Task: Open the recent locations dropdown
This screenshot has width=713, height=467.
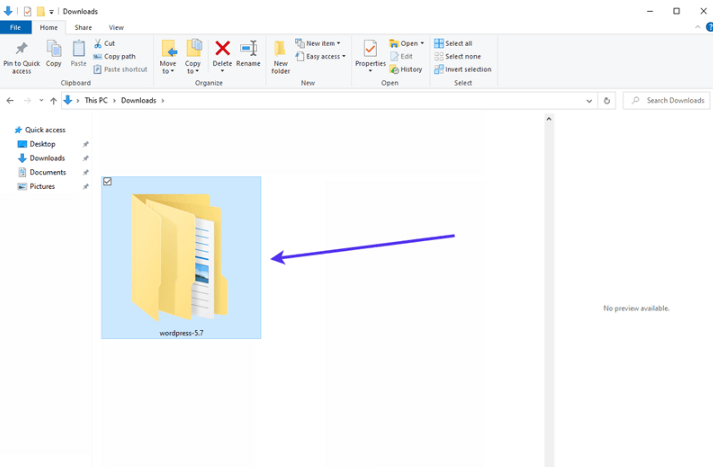Action: pyautogui.click(x=41, y=100)
